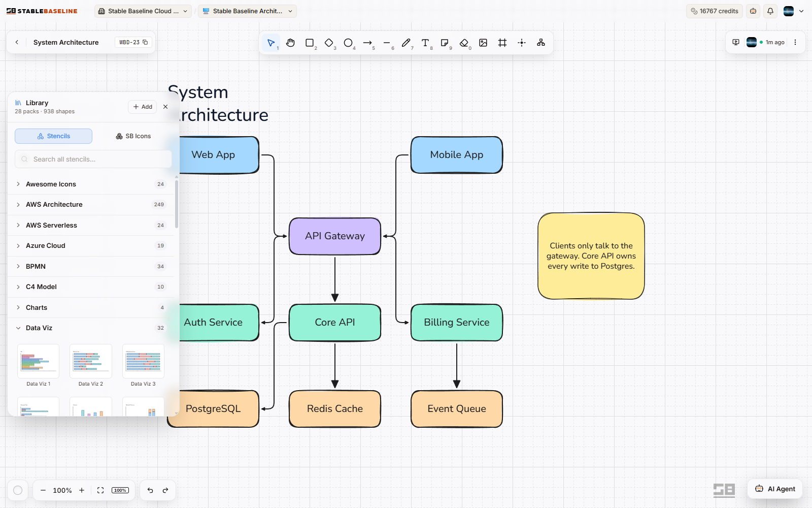Select the Billing Service node
This screenshot has width=812, height=508.
point(457,323)
